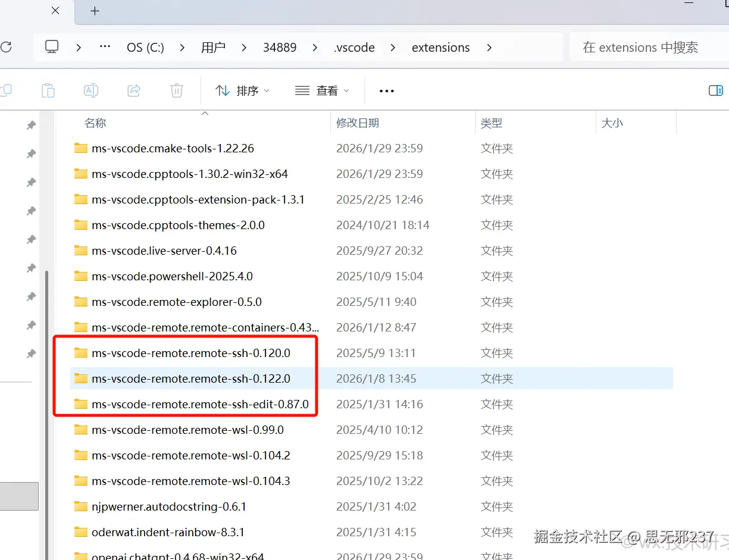Click folder icon of njpwerner.autodocstring-0.6.1
Viewport: 729px width, 560px height.
[x=81, y=506]
